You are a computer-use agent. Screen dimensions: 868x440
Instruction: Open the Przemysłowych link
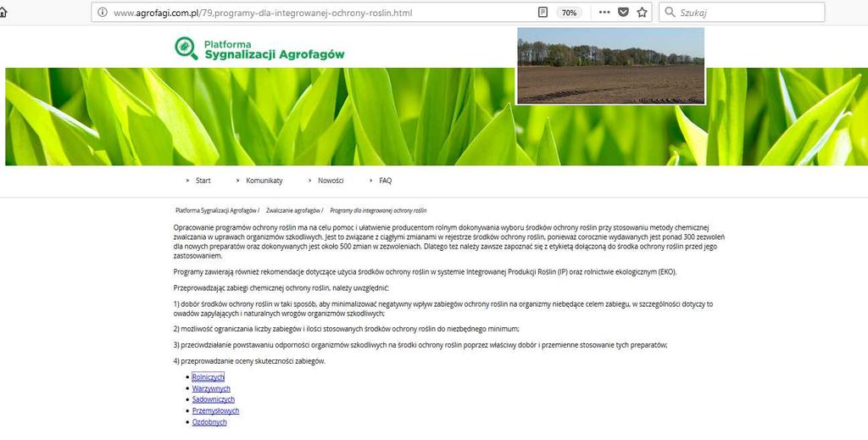coord(215,410)
